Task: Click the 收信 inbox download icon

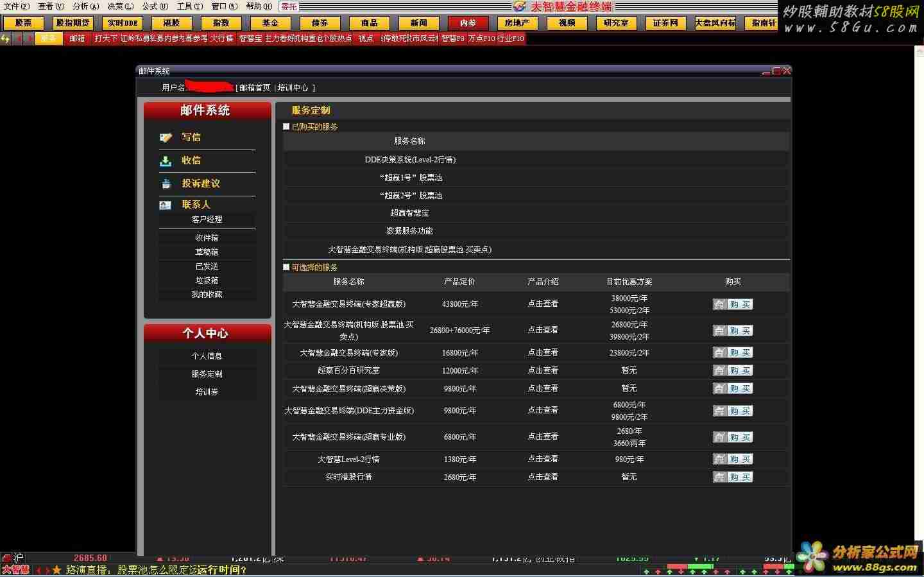Action: click(166, 160)
